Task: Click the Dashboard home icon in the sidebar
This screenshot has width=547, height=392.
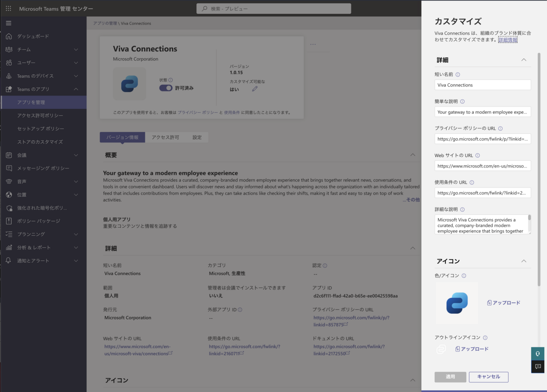Action: click(x=9, y=36)
